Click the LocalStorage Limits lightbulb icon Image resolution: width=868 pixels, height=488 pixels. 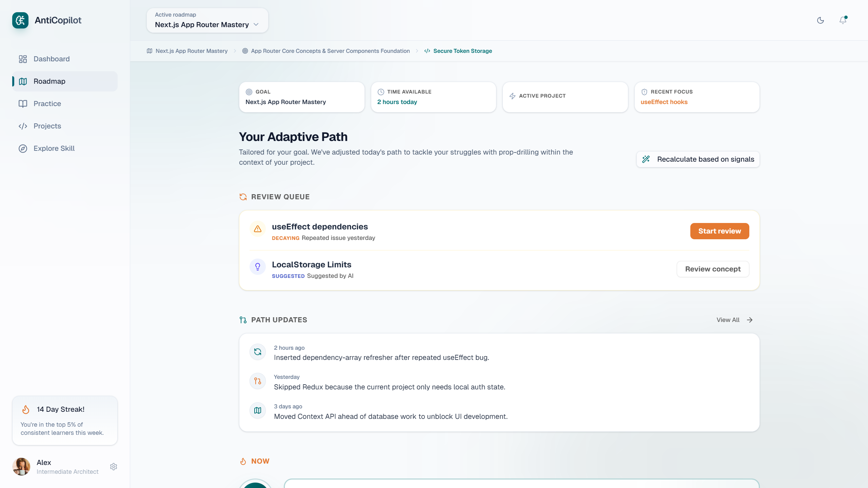point(258,267)
